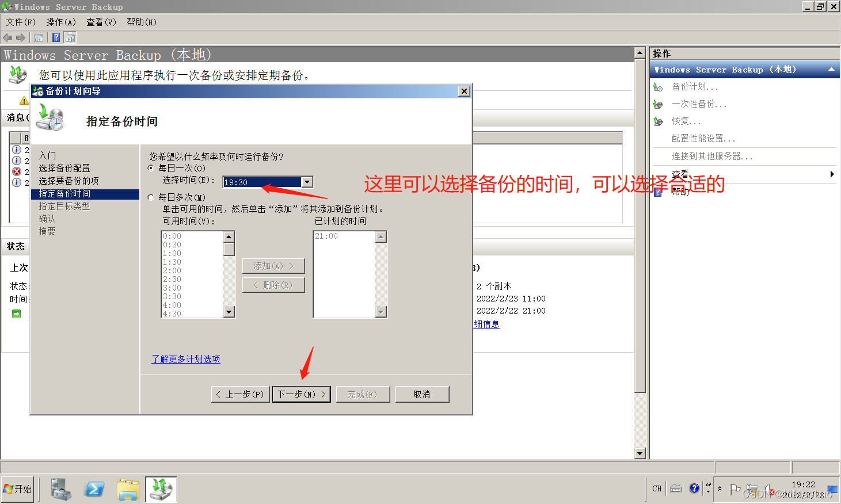The height and width of the screenshot is (504, 841).
Task: Select 1:30 in the available times list
Action: pos(172,262)
